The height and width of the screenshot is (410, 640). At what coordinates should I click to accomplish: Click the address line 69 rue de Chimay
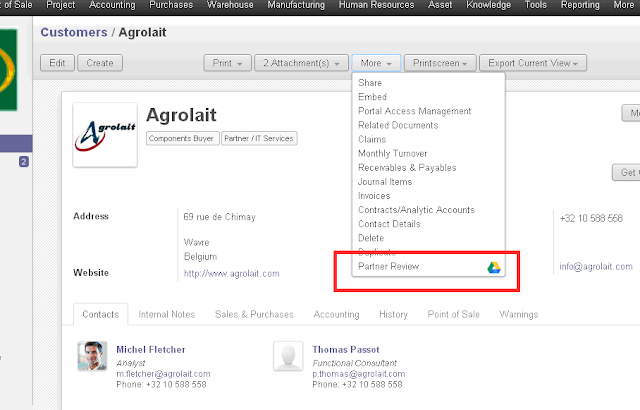coord(220,217)
